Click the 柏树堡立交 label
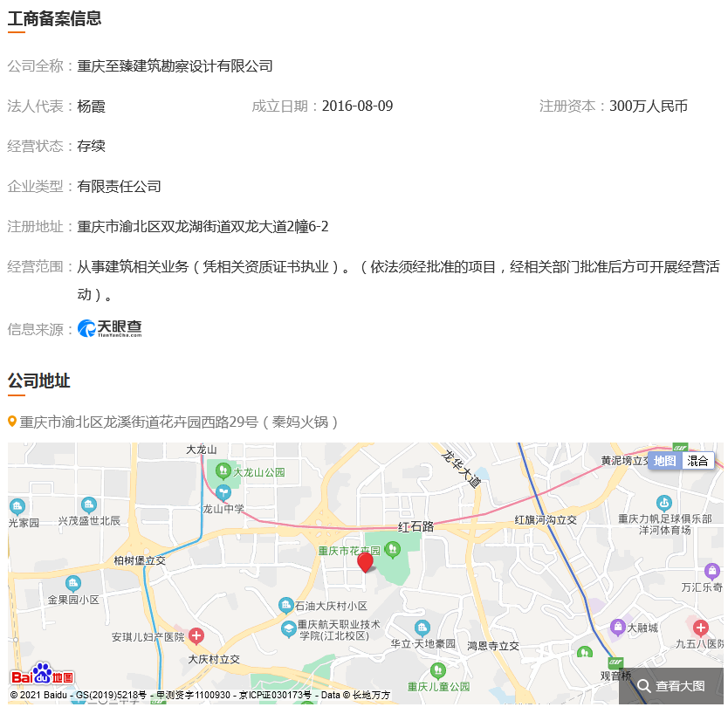 tap(140, 560)
